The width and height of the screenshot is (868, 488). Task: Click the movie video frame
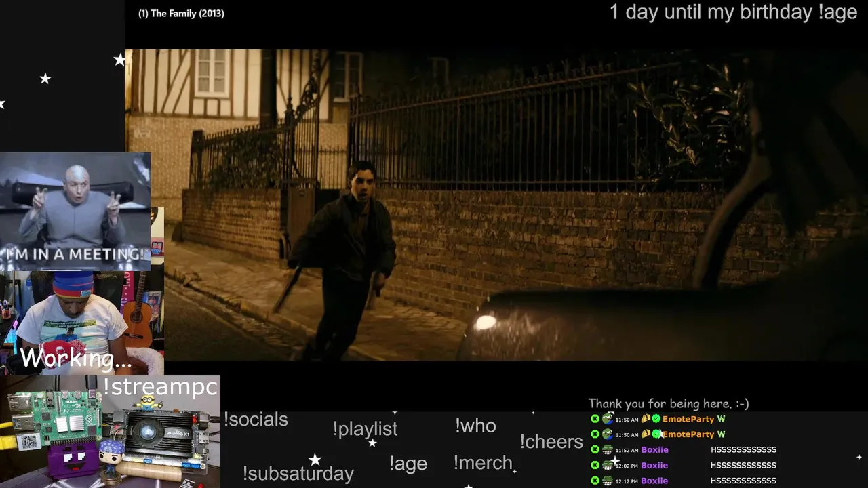coord(496,205)
